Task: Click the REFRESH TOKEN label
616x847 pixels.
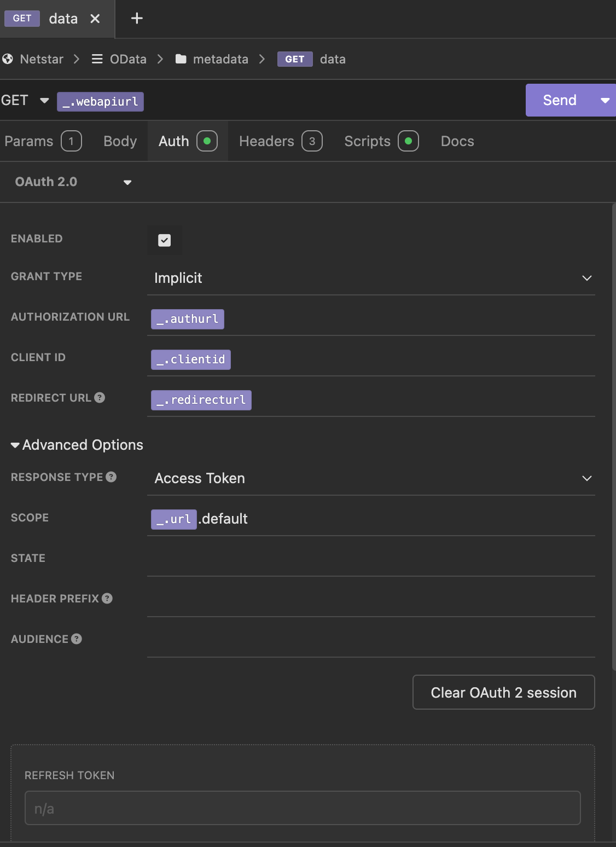Action: pyautogui.click(x=69, y=775)
